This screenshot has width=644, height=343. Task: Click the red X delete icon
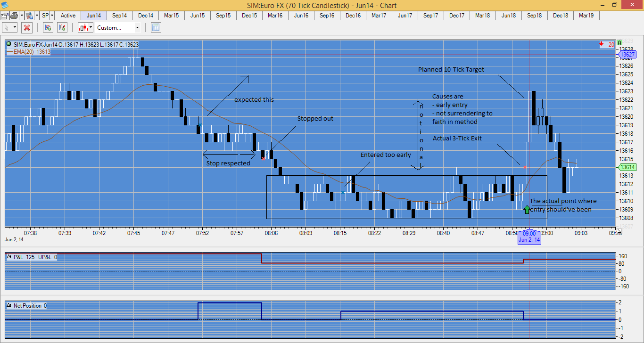27,28
